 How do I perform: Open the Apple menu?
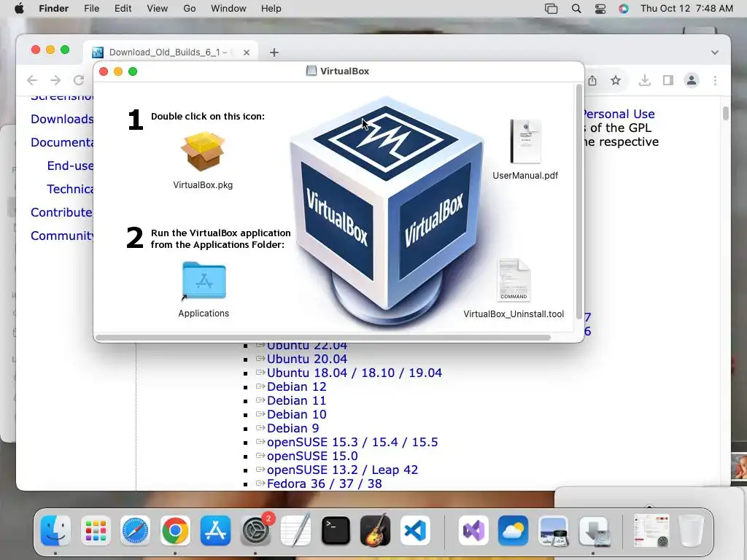tap(19, 9)
